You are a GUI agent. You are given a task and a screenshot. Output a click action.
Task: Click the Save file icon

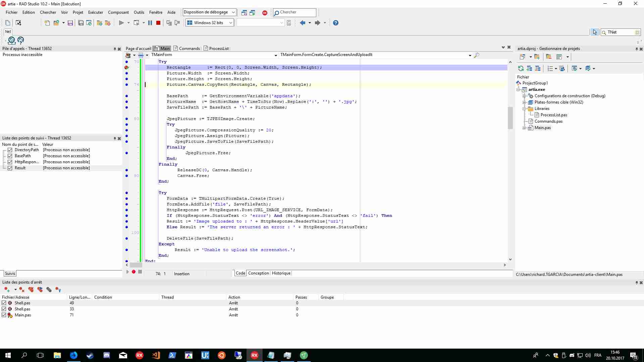(x=70, y=23)
